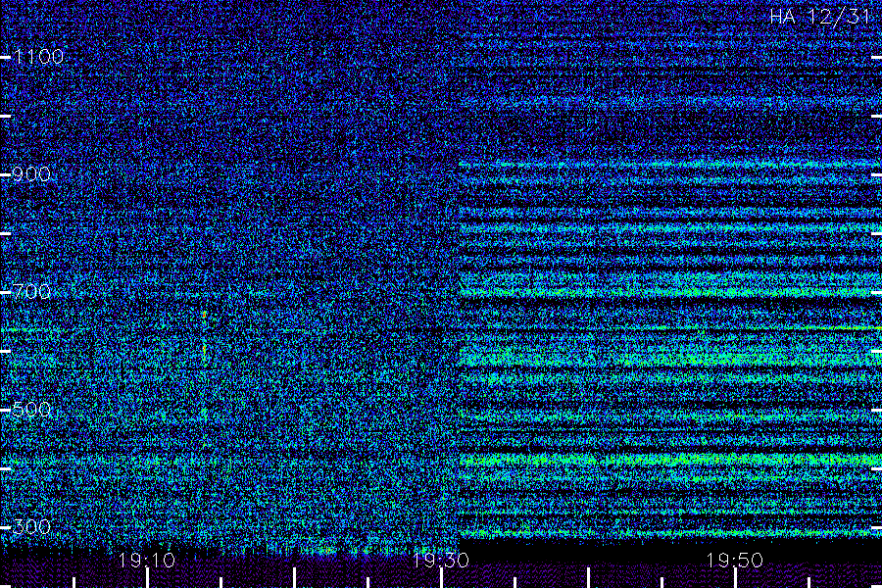Click the 19:10 time axis label
This screenshot has height=588, width=882.
coord(147,560)
